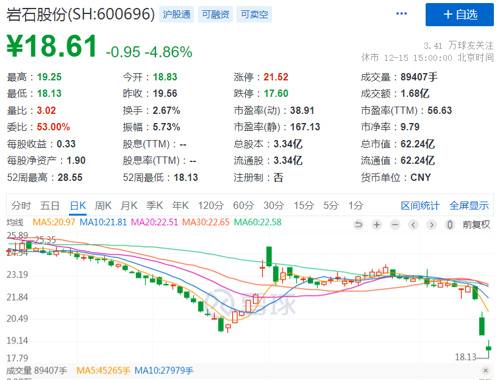Open the three-dots more options menu
Image resolution: width=500 pixels, height=380 pixels.
pos(401,14)
